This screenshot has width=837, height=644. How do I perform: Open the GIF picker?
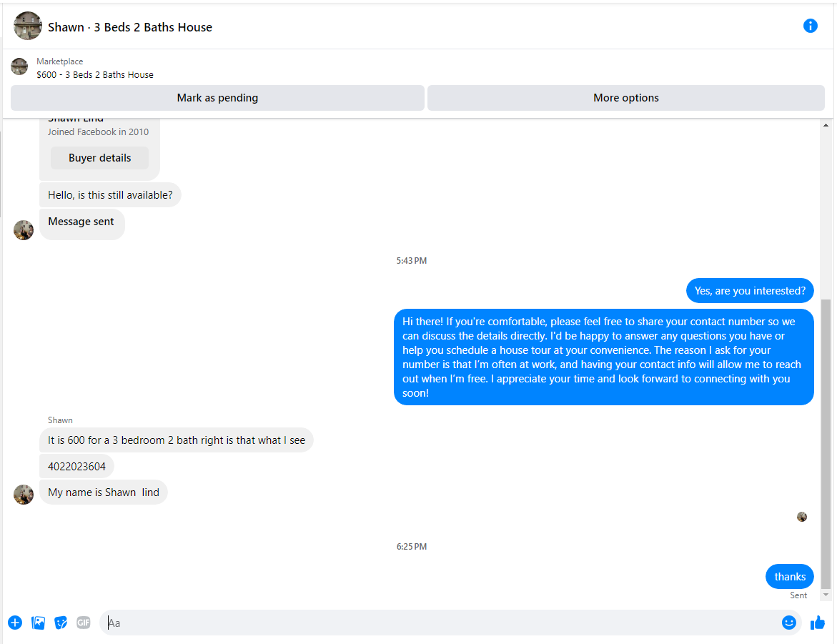(84, 623)
